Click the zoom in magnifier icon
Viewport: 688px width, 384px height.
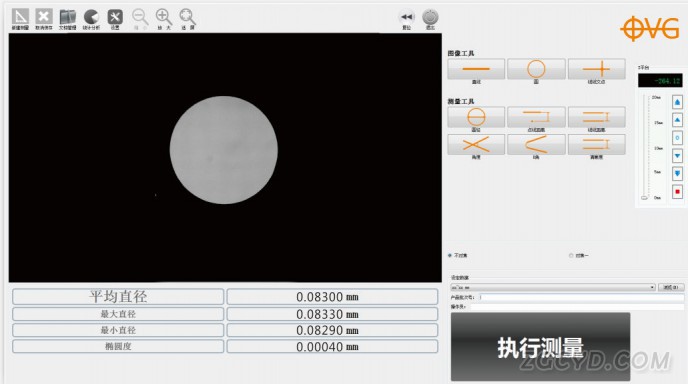(164, 18)
